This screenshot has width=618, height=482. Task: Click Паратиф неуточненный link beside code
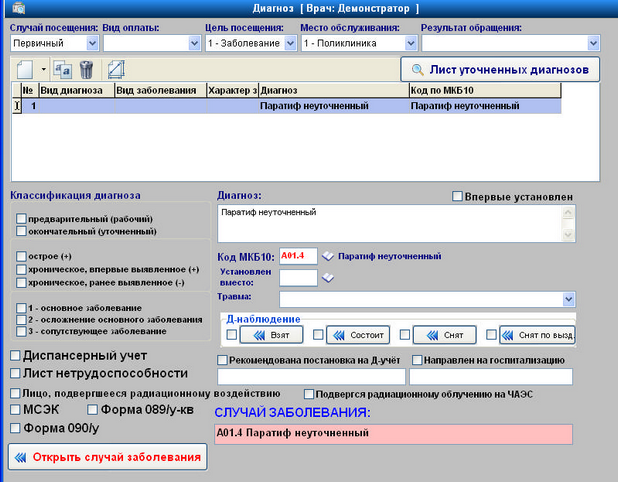[x=389, y=256]
